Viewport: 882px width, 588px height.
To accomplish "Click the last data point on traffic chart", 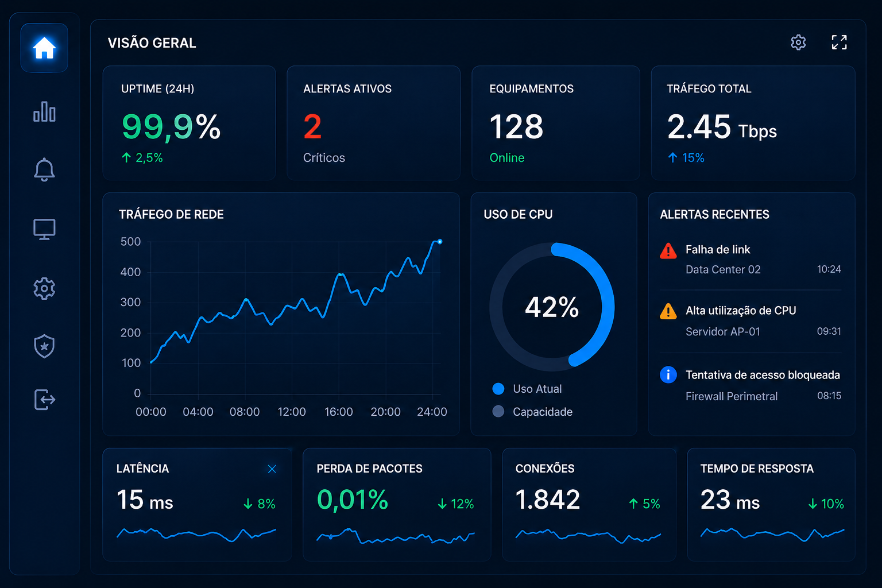I will click(x=440, y=242).
